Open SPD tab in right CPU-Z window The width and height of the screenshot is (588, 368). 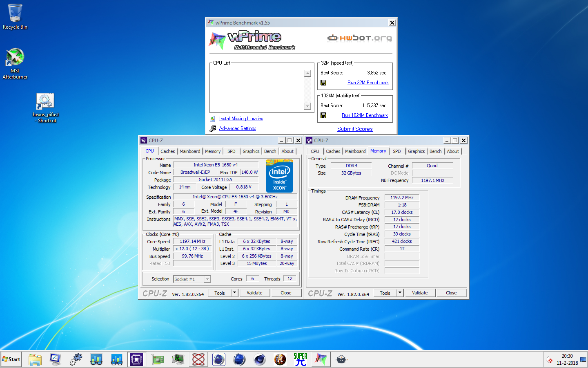click(x=397, y=151)
